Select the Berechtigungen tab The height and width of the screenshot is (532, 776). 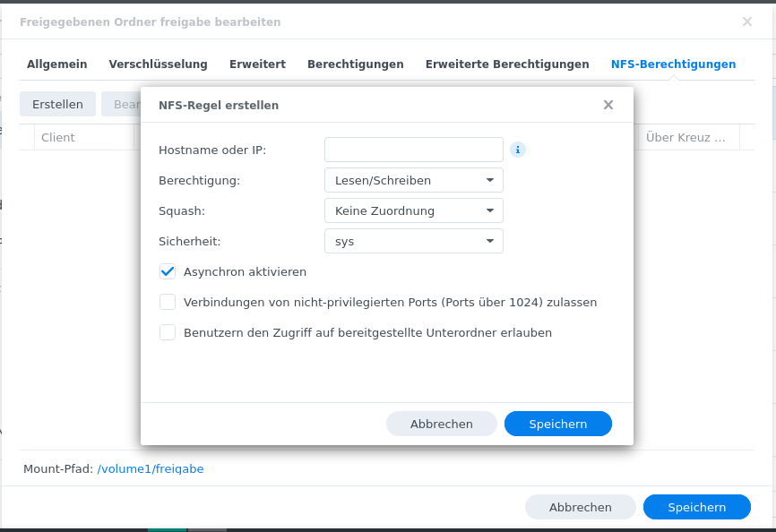point(355,64)
